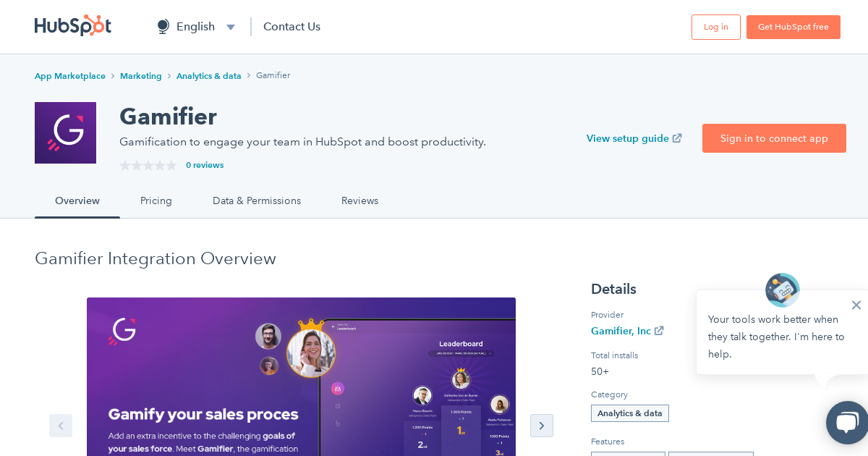Navigate to the App Marketplace breadcrumb
This screenshot has height=456, width=868.
pos(70,75)
